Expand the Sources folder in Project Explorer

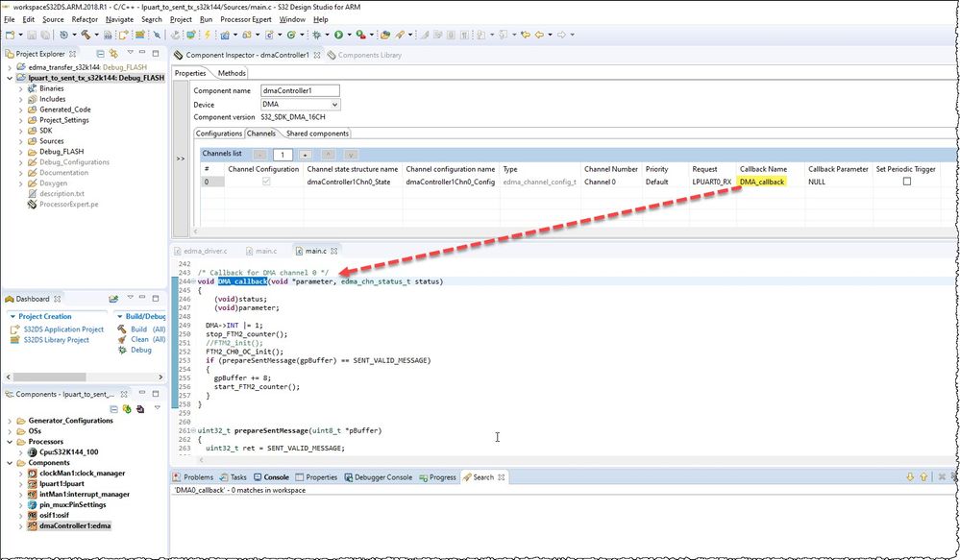pos(21,141)
